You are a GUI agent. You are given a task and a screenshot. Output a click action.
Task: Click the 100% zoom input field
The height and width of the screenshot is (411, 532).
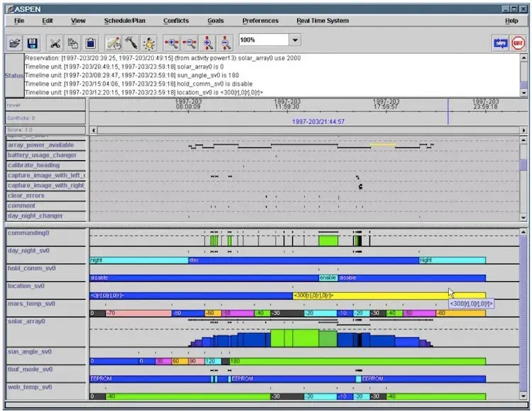click(x=264, y=40)
